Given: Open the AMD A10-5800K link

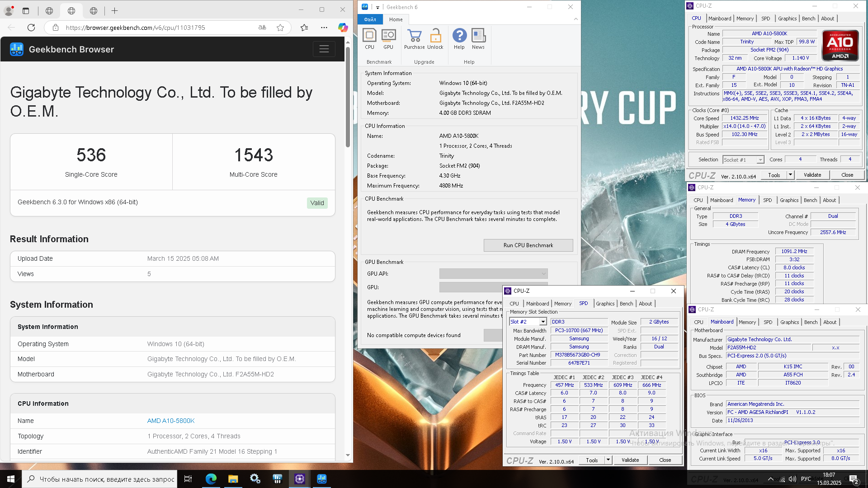Looking at the screenshot, I should (171, 421).
